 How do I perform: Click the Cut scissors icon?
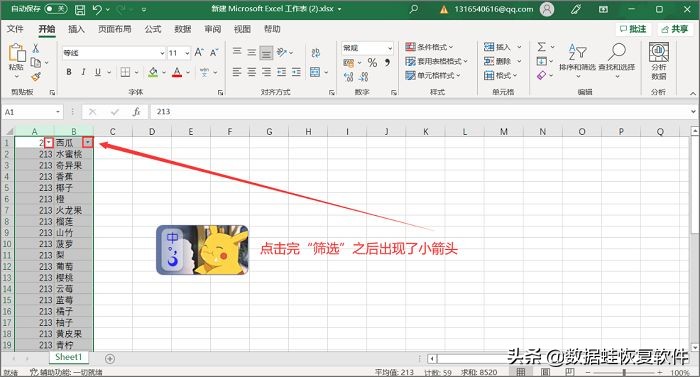coord(36,48)
